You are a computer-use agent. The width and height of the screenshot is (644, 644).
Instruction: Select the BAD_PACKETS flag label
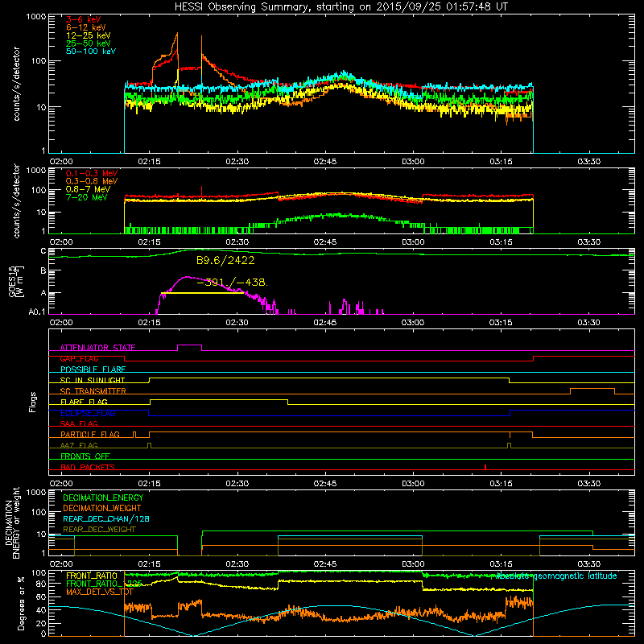point(88,467)
